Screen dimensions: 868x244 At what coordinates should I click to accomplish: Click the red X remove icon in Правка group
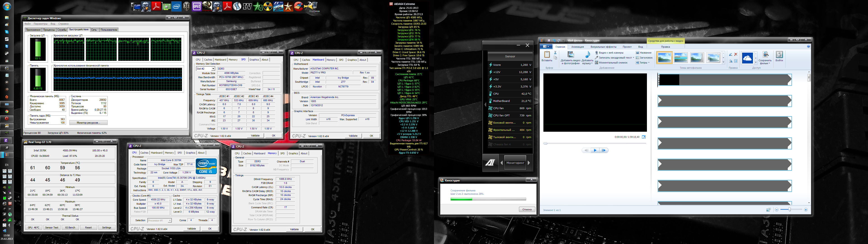coord(736,54)
